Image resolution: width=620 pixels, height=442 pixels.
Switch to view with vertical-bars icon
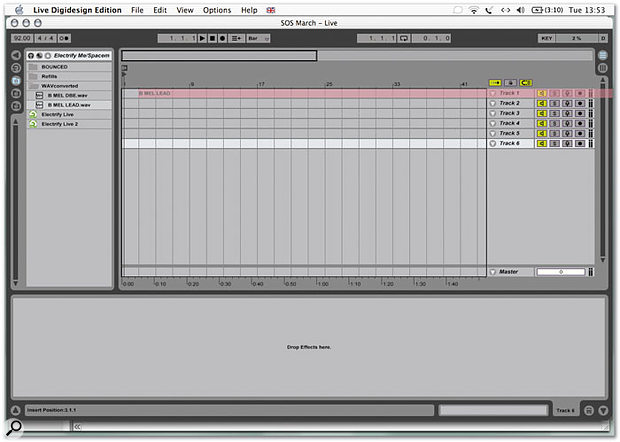point(603,68)
